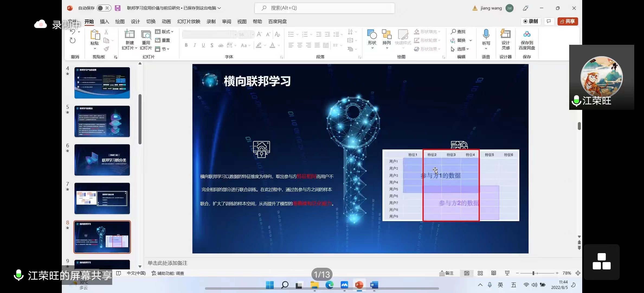The height and width of the screenshot is (293, 644).
Task: Open the Insert ribbon tab
Action: click(104, 21)
